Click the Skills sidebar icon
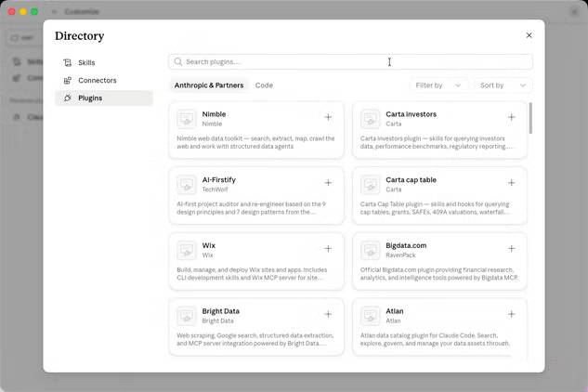 68,62
